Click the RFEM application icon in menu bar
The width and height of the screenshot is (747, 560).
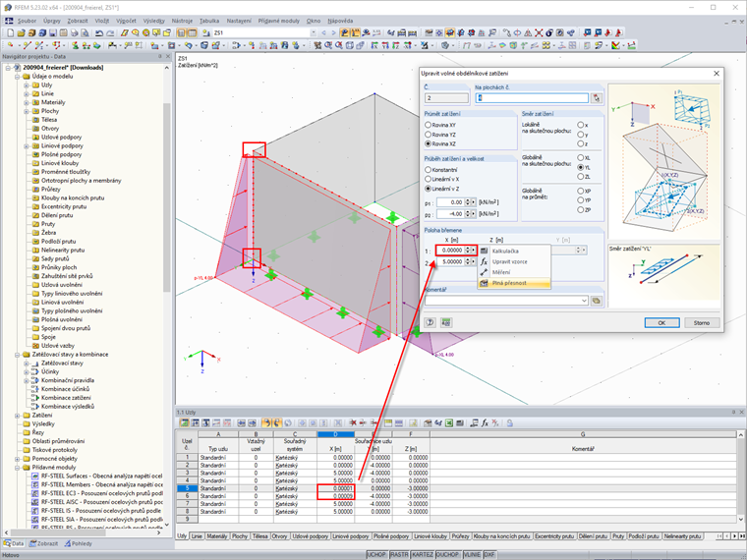9,21
